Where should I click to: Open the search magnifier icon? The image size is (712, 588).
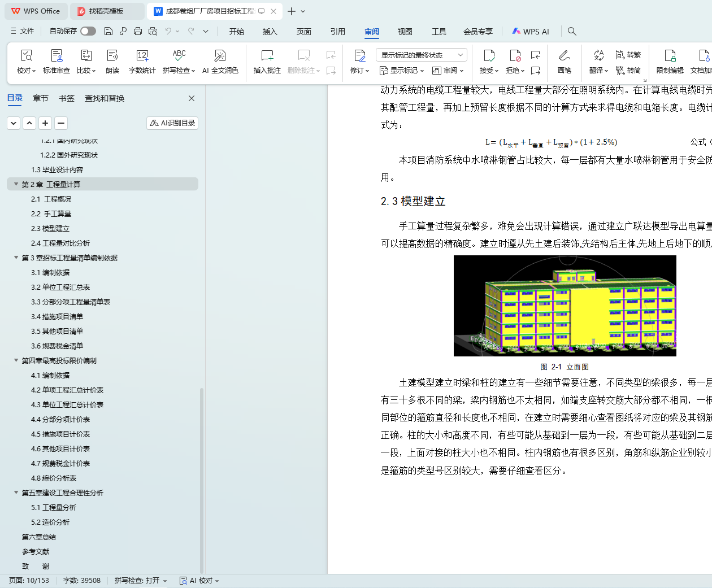[x=572, y=31]
